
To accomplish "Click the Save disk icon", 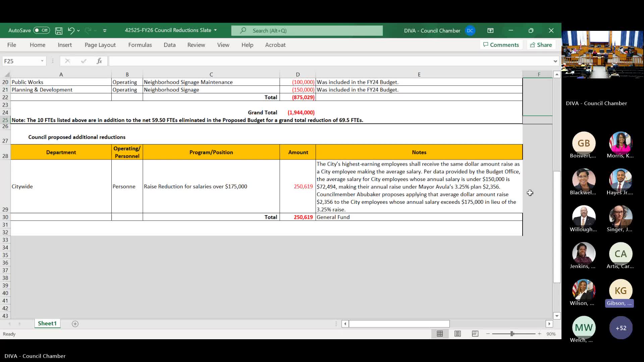I will 59,31.
